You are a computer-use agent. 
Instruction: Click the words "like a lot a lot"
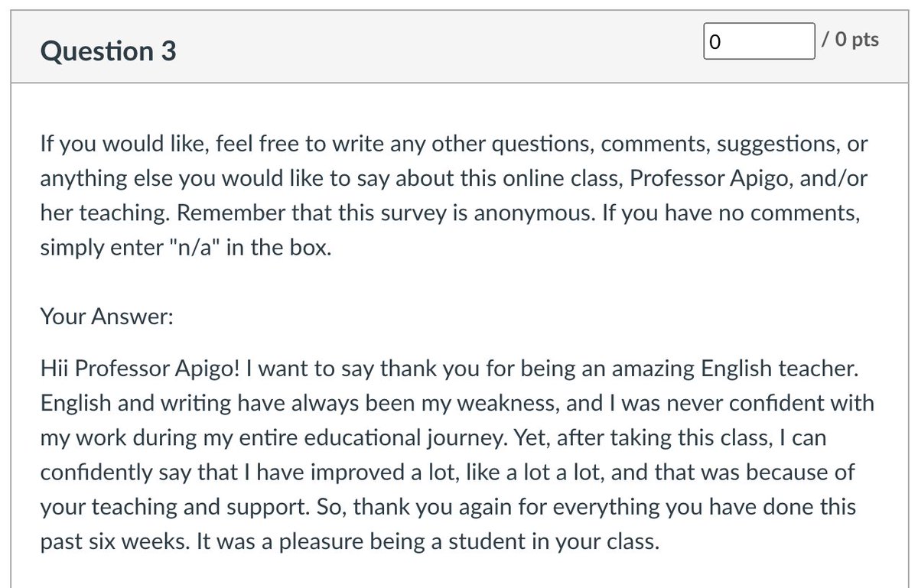[532, 473]
